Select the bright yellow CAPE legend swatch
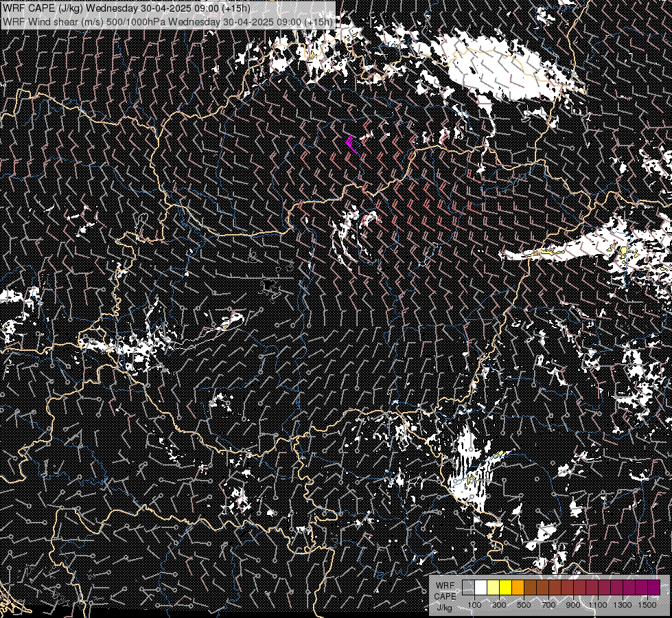 tap(506, 587)
